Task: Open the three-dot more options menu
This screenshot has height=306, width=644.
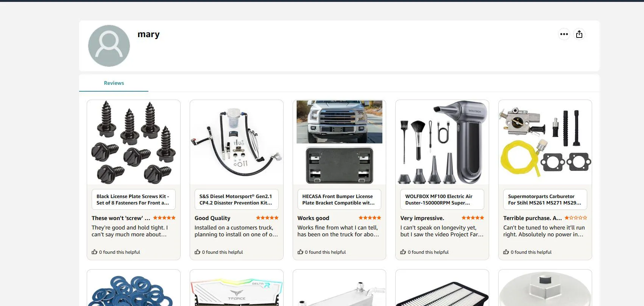Action: [x=564, y=34]
